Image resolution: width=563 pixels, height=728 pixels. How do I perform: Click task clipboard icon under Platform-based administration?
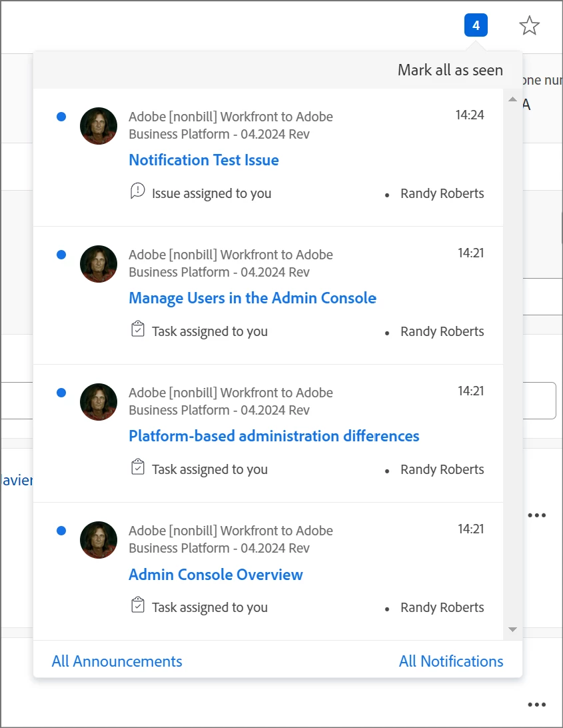(x=138, y=467)
